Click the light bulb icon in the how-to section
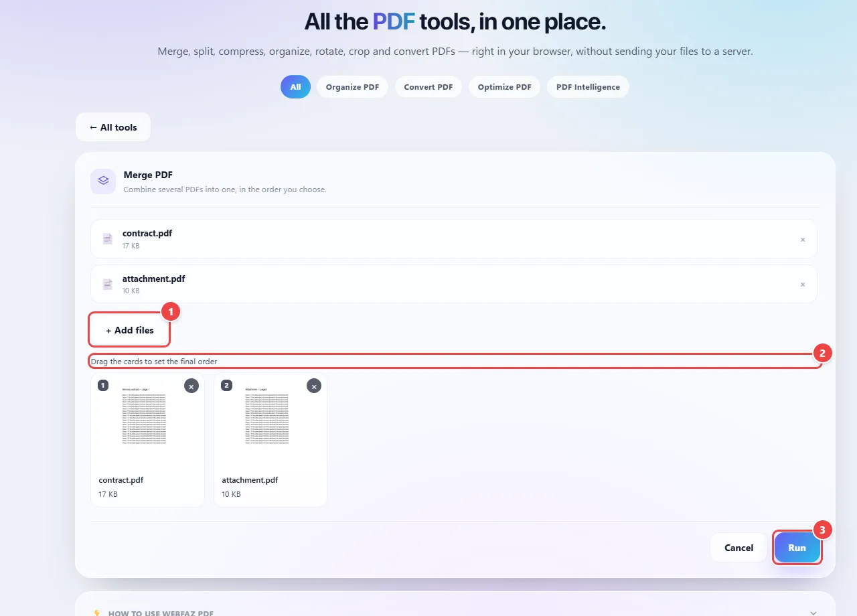 point(96,613)
